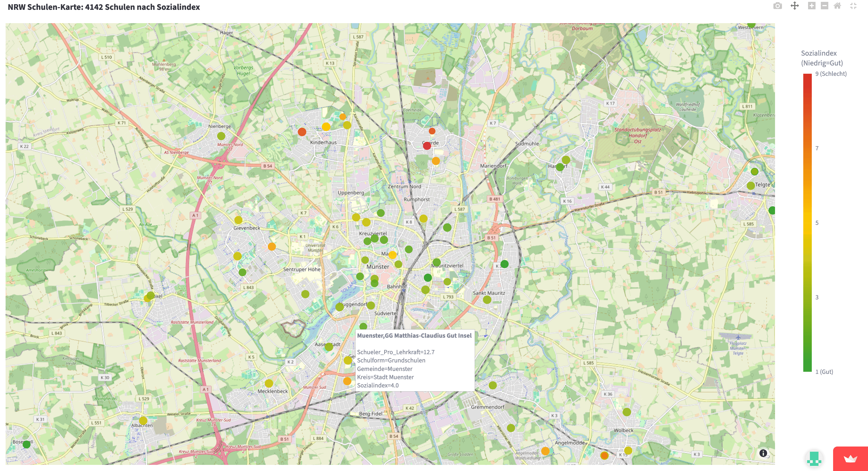
Task: Click the dark green marker at Bösensell
Action: click(x=27, y=444)
